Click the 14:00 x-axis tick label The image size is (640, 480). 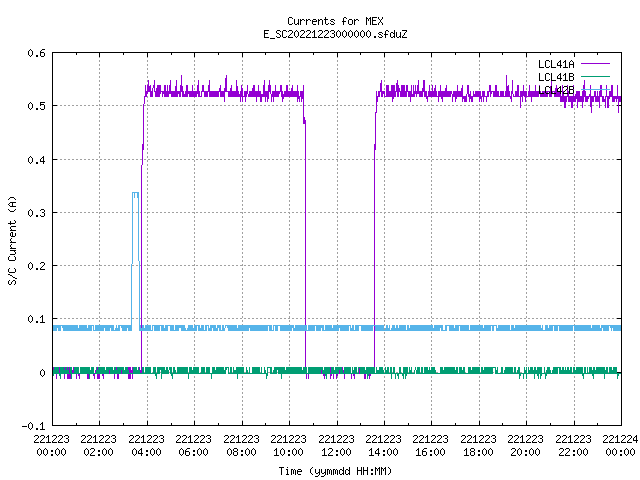pos(383,452)
